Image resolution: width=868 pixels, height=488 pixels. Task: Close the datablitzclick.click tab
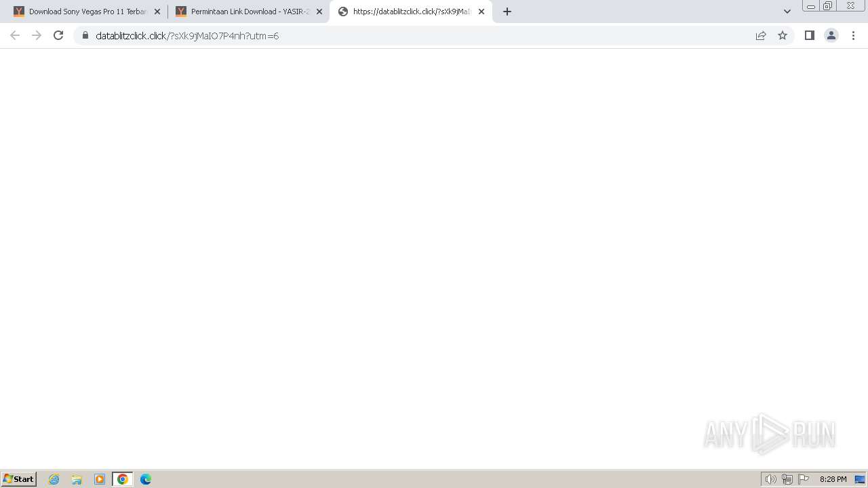tap(481, 12)
